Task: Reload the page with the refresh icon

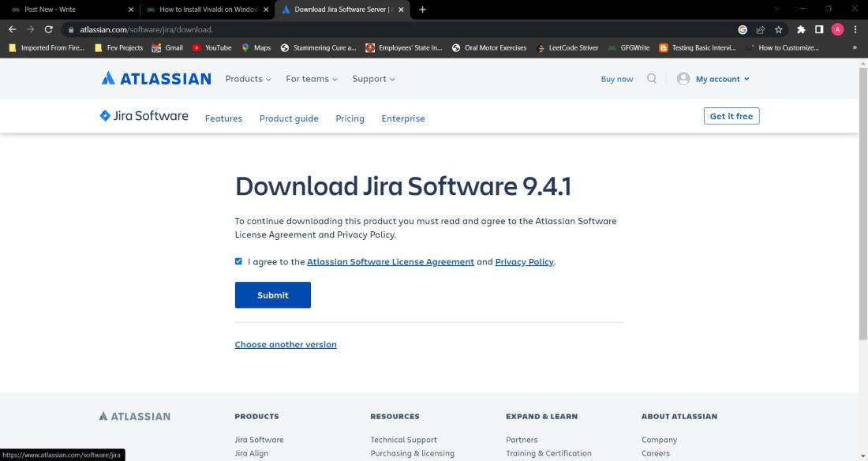Action: pyautogui.click(x=49, y=29)
